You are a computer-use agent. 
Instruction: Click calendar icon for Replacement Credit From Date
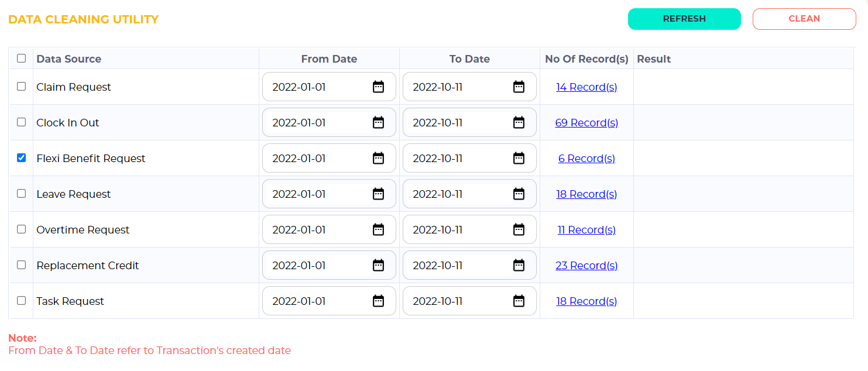click(x=378, y=266)
